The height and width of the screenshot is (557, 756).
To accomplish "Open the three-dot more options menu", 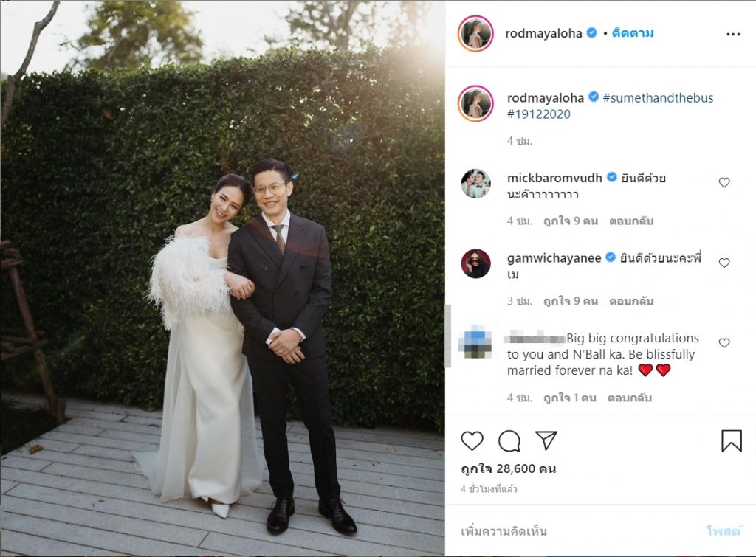I will (x=733, y=34).
